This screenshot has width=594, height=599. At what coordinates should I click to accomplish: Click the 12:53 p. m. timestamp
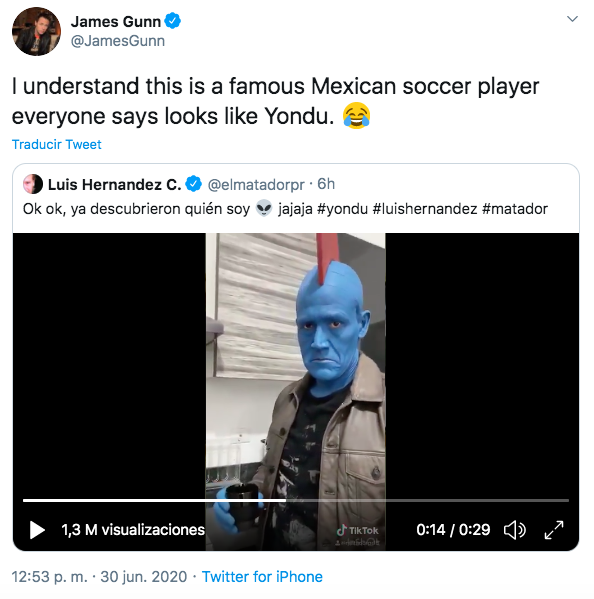pyautogui.click(x=50, y=577)
